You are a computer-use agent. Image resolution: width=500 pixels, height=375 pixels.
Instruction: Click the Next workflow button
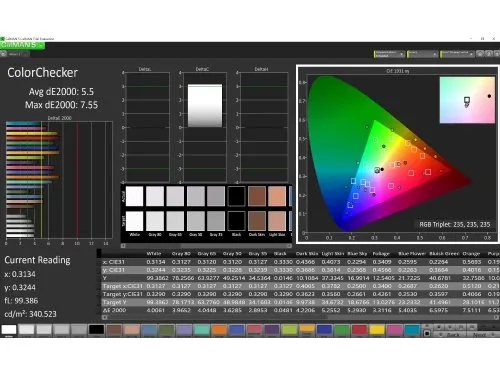(483, 334)
